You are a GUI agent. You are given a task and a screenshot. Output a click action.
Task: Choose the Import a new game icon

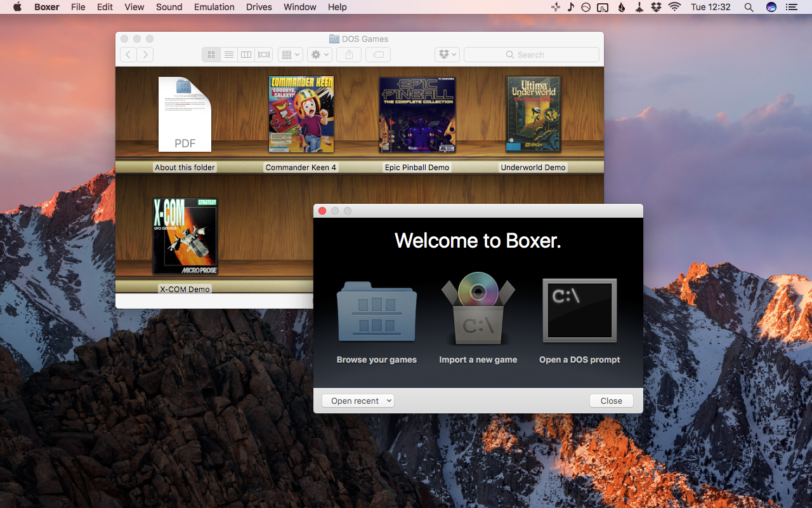[x=478, y=309]
